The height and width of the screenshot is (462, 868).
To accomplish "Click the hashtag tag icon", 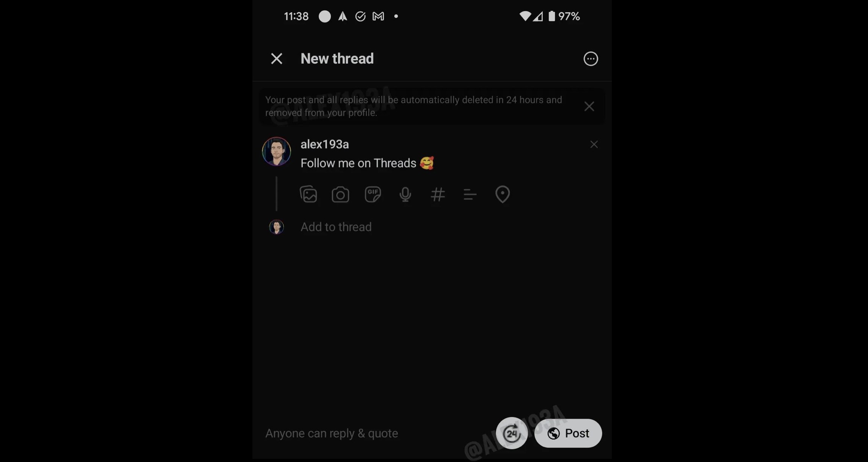I will click(x=437, y=194).
